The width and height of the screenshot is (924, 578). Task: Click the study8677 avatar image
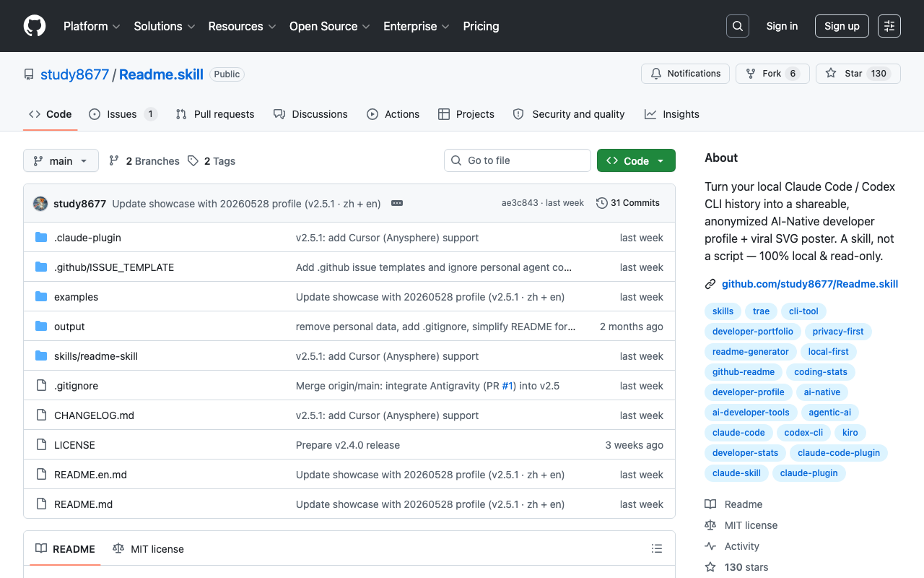tap(40, 204)
